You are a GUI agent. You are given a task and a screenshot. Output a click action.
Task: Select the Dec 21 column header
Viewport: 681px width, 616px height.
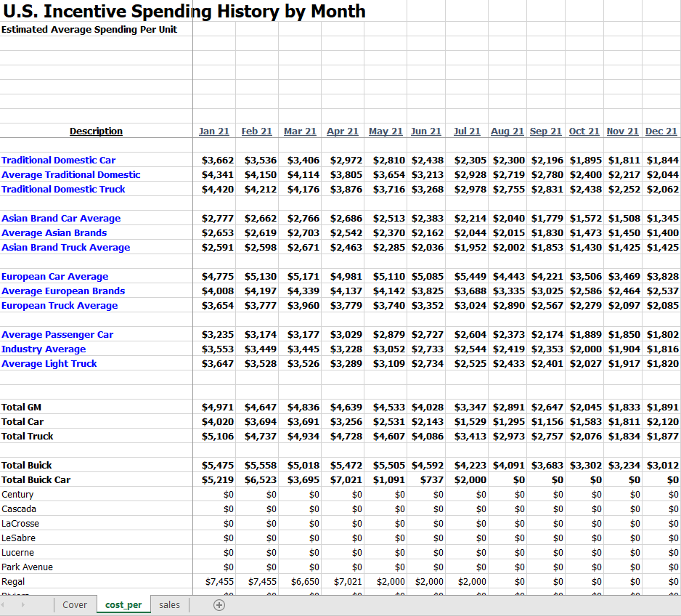click(661, 131)
